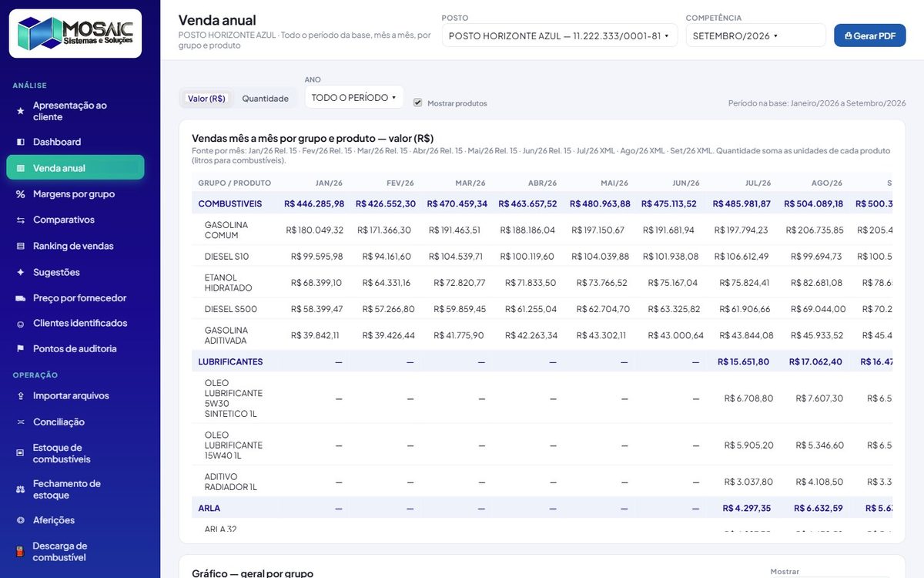The height and width of the screenshot is (578, 924).
Task: Navigate to Pontos de auditoria
Action: pyautogui.click(x=75, y=349)
